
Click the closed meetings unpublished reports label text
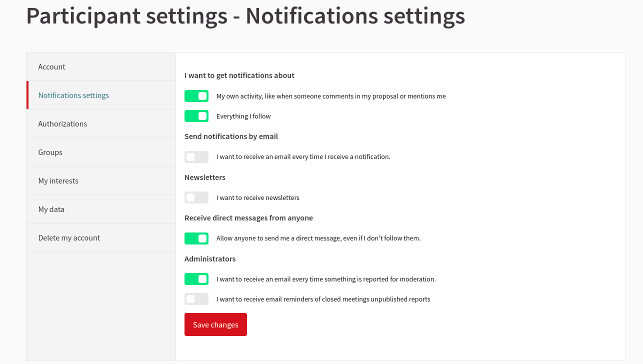click(x=323, y=299)
